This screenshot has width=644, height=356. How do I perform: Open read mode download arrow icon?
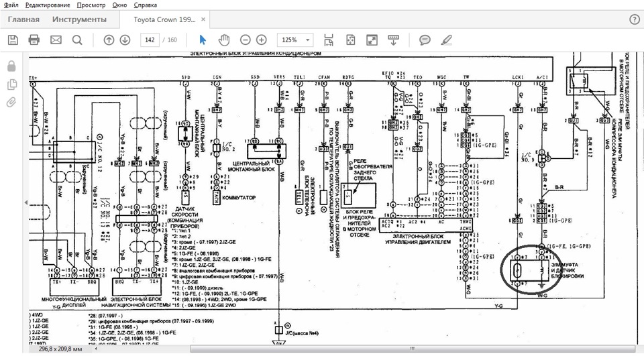pyautogui.click(x=394, y=40)
